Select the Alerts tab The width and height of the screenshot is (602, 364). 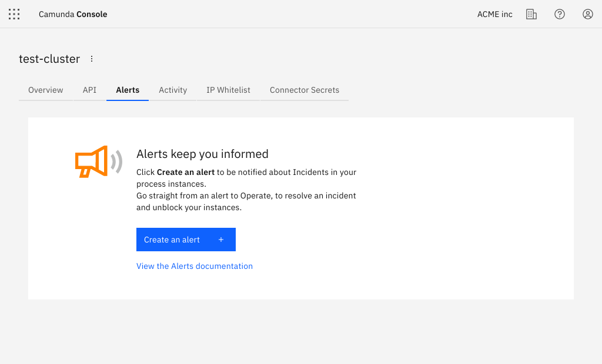coord(128,90)
